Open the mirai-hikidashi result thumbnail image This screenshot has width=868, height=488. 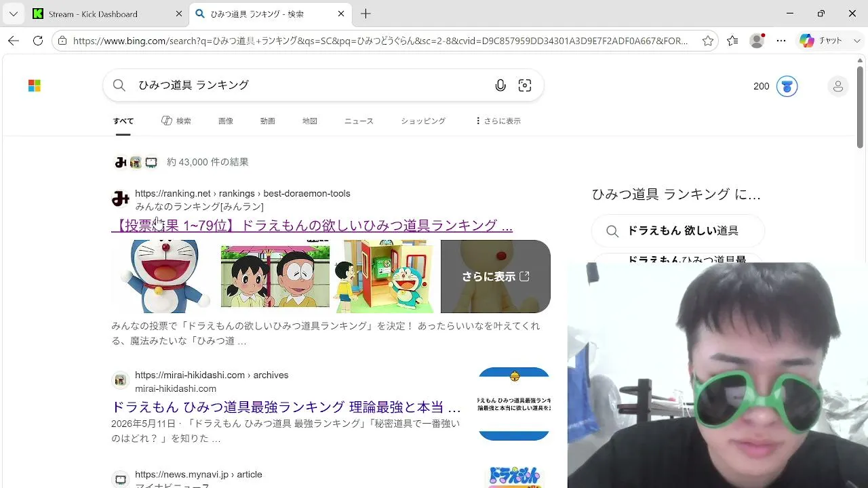pos(514,404)
